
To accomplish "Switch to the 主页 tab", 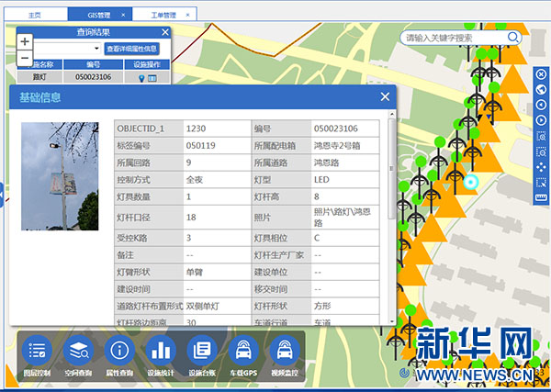I will 35,15.
